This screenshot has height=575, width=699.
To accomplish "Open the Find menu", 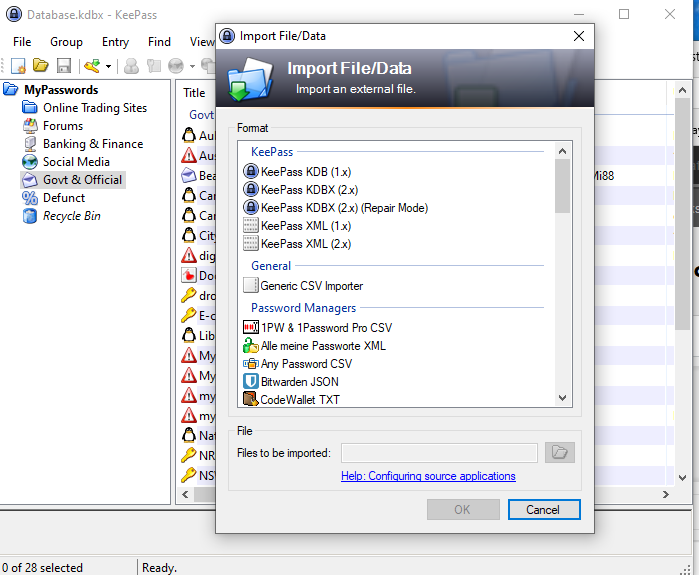I will tap(159, 42).
